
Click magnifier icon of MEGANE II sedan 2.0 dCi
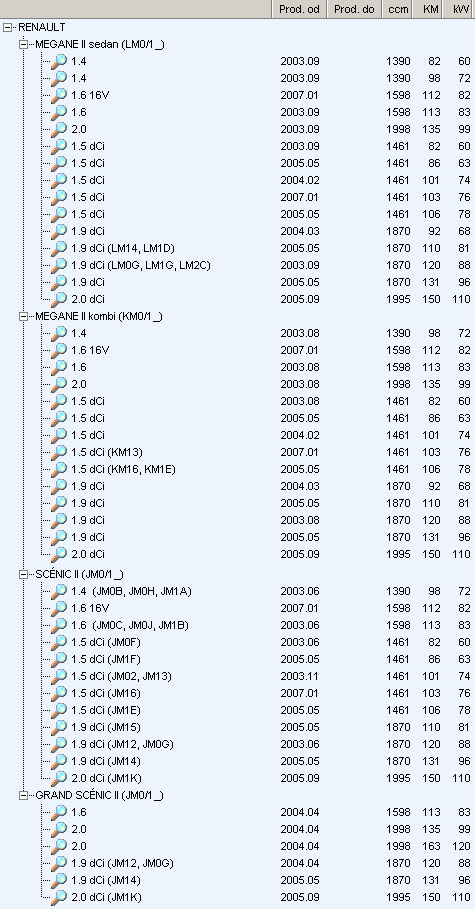[x=59, y=299]
